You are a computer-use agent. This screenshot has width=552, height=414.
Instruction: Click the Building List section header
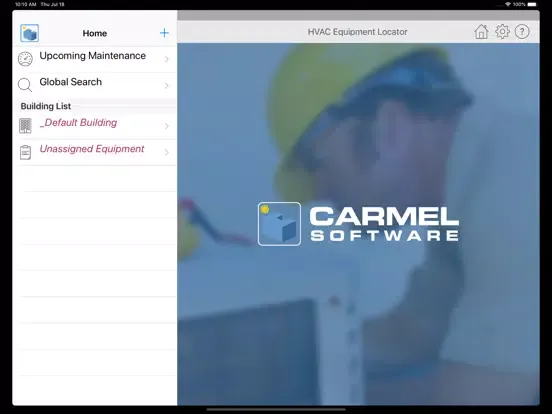[x=46, y=106]
